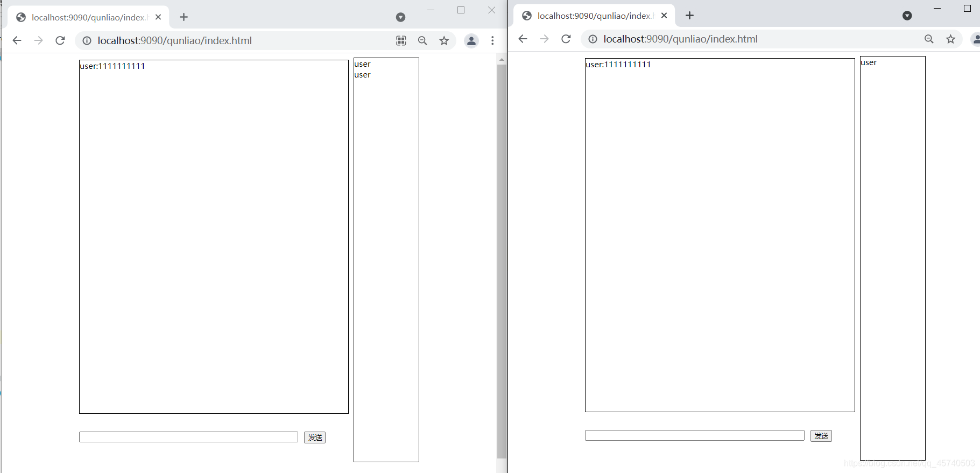Close the qunliao tab in the right window
The height and width of the screenshot is (473, 980).
coord(664,16)
